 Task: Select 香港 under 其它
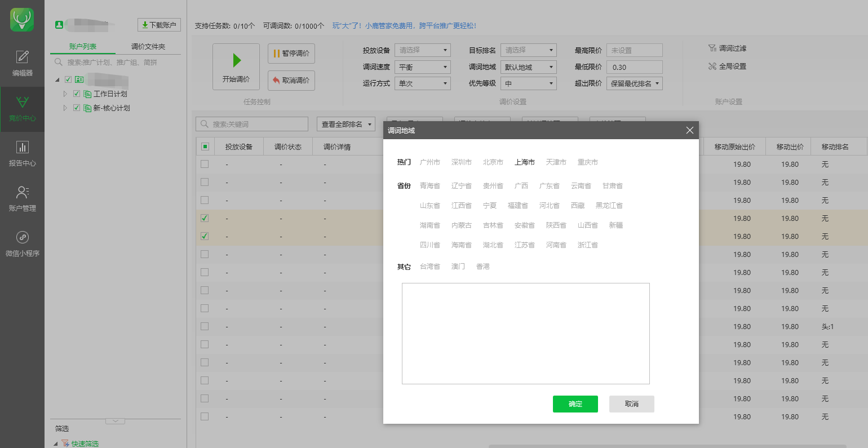pyautogui.click(x=483, y=267)
